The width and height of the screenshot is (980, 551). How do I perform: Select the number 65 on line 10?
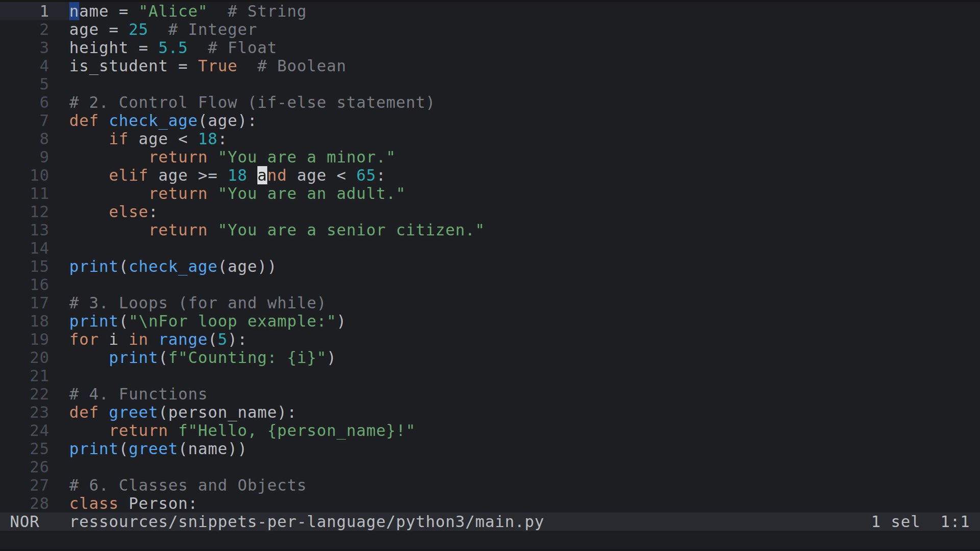pyautogui.click(x=365, y=175)
